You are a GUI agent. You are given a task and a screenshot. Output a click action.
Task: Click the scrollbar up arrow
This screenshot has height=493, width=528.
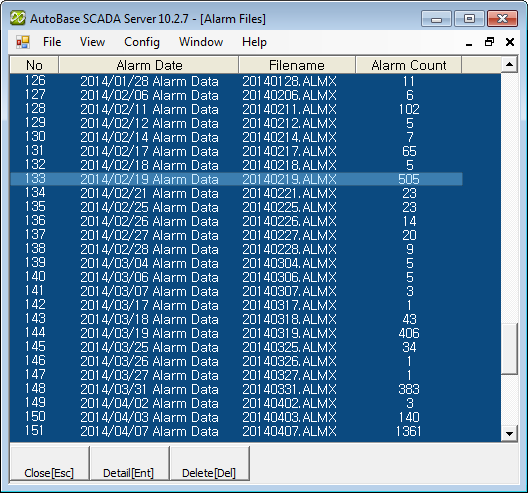(x=509, y=64)
